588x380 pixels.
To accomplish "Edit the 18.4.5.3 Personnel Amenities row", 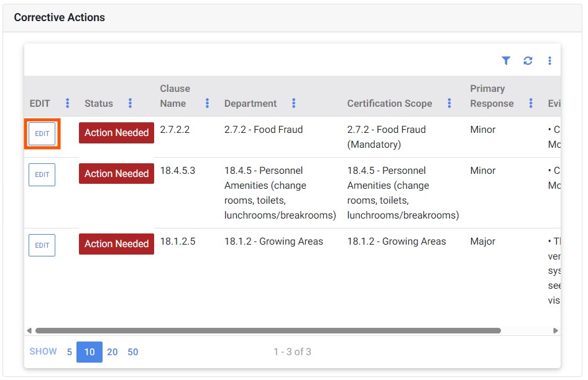I will point(42,175).
